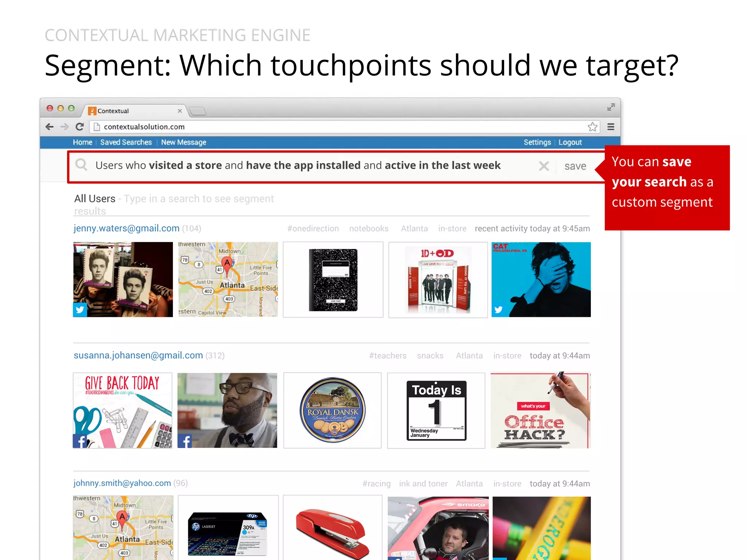The image size is (747, 560).
Task: Click the magnifier search icon
Action: (81, 165)
